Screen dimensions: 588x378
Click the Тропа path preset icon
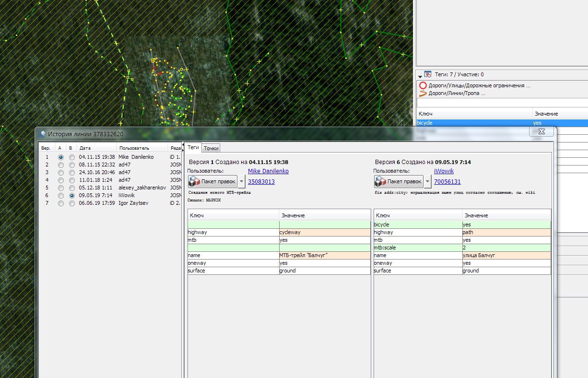(423, 94)
